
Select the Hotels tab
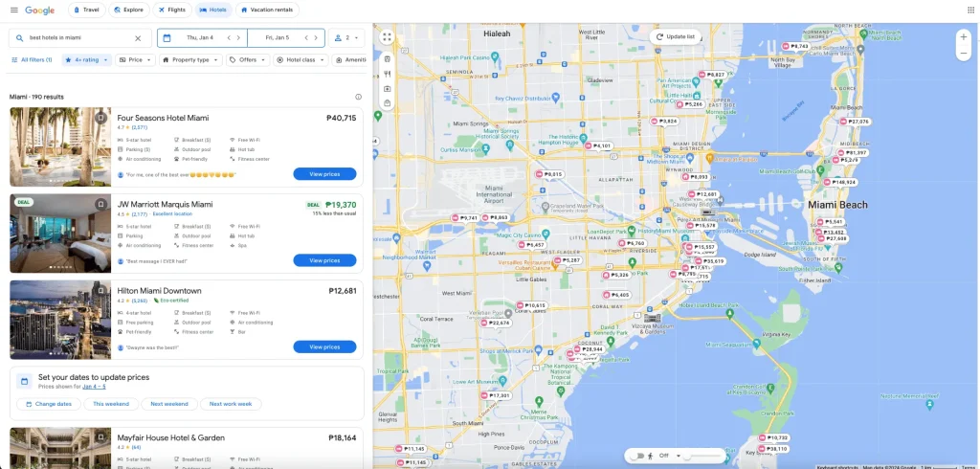tap(213, 10)
